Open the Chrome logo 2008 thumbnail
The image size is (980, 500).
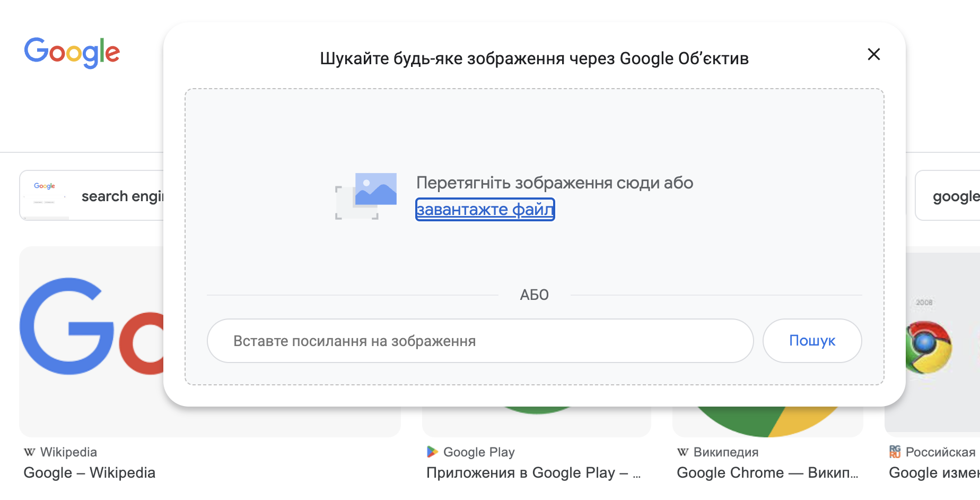click(942, 341)
